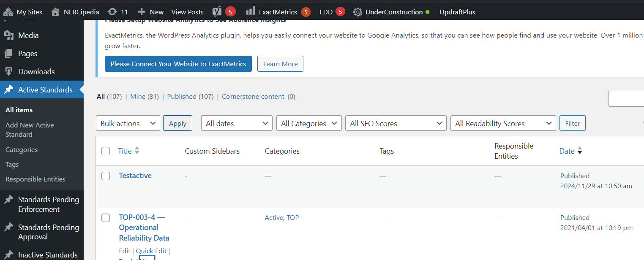Screen dimensions: 644x260
Task: Select All items in sidebar submenu
Action: [19, 110]
